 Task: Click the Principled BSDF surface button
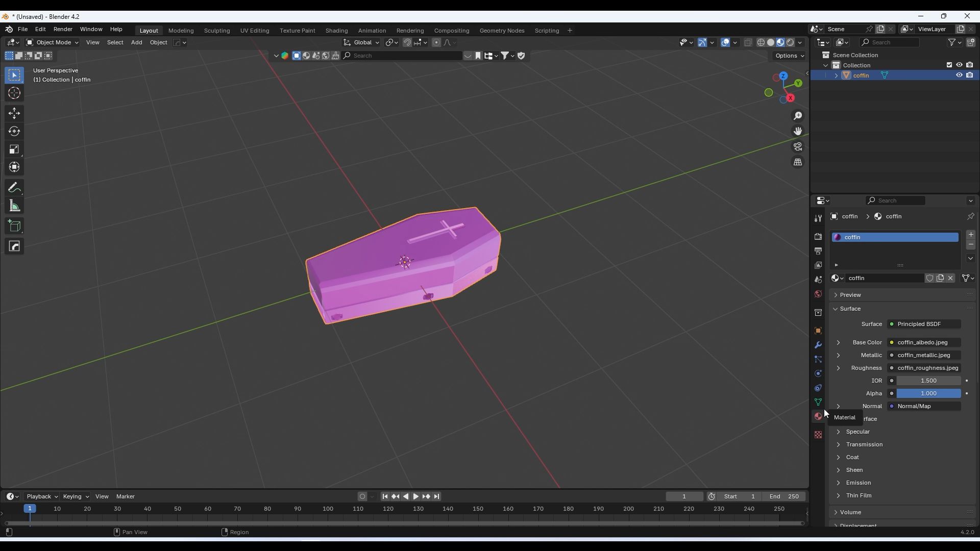coord(924,324)
